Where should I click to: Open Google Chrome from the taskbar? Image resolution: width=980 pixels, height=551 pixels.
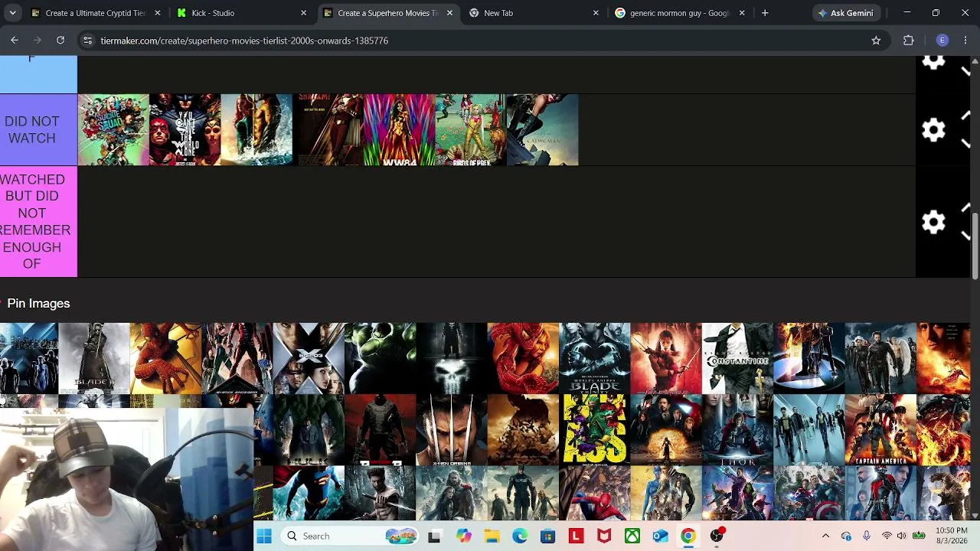pos(688,536)
